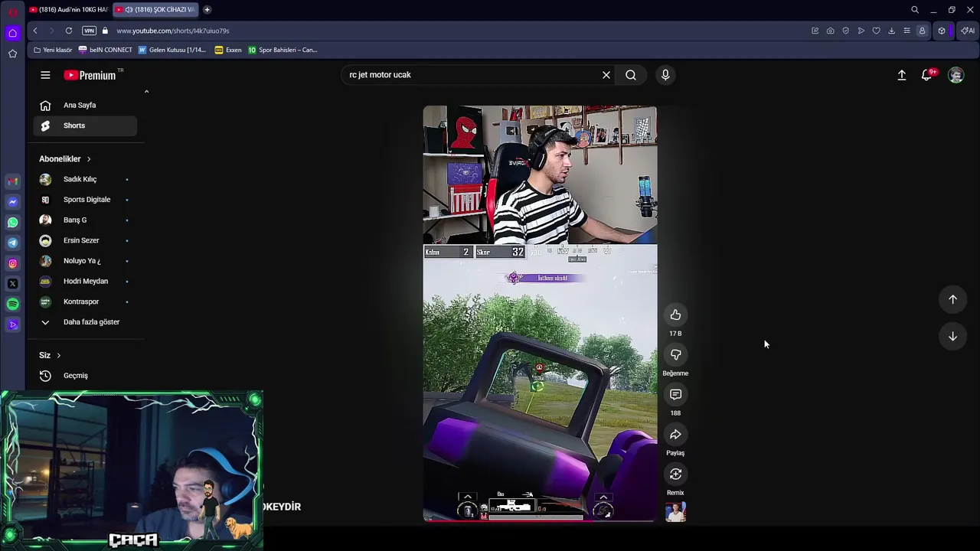Toggle YouTube hamburger guide menu
This screenshot has height=551, width=980.
coord(45,75)
